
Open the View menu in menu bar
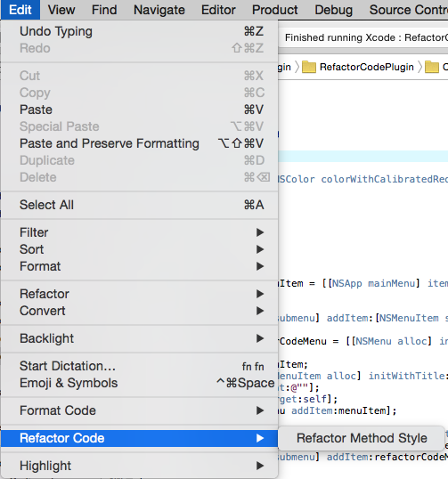pos(61,10)
